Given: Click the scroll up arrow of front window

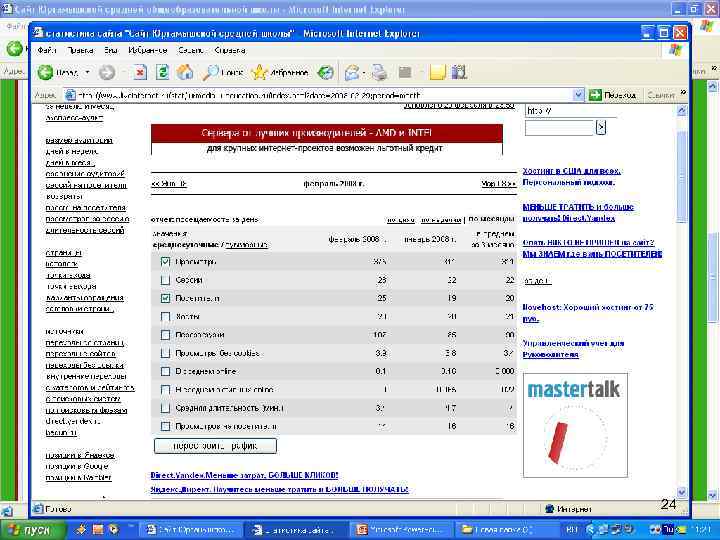Looking at the screenshot, I should 682,110.
